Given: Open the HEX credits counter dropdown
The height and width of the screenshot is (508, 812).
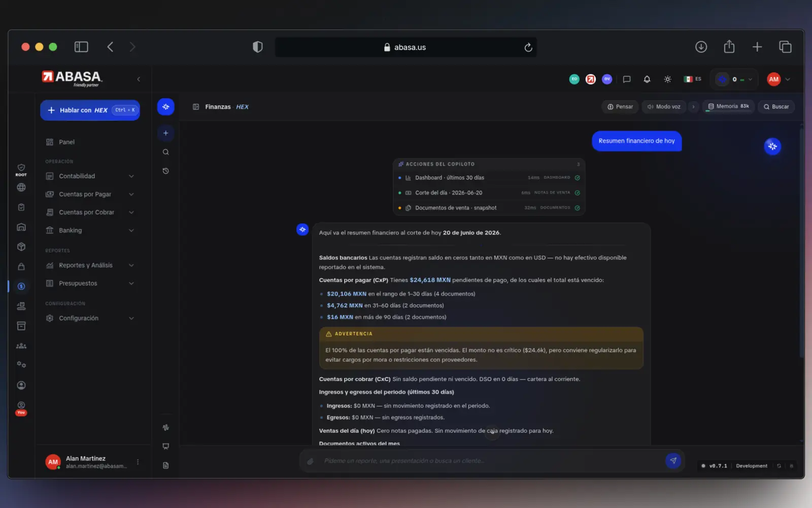Looking at the screenshot, I should click(x=734, y=79).
